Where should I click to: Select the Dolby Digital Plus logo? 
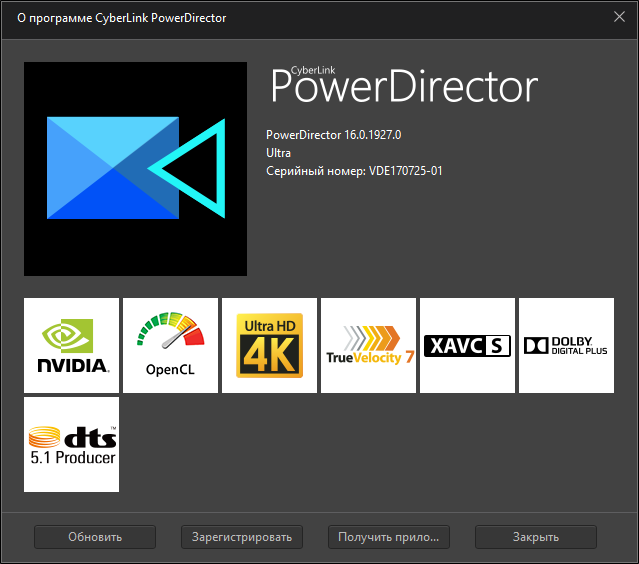tap(566, 346)
